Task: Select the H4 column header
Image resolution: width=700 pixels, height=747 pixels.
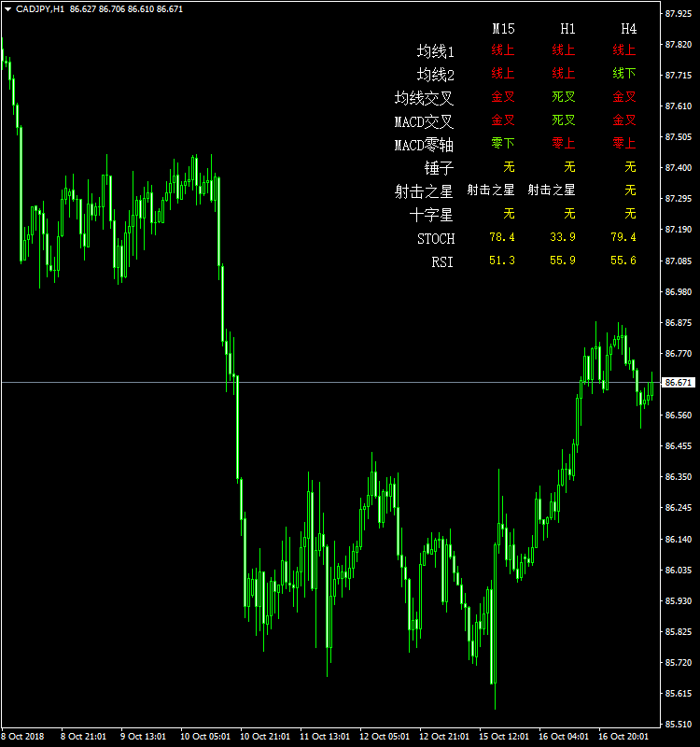Action: (x=628, y=29)
